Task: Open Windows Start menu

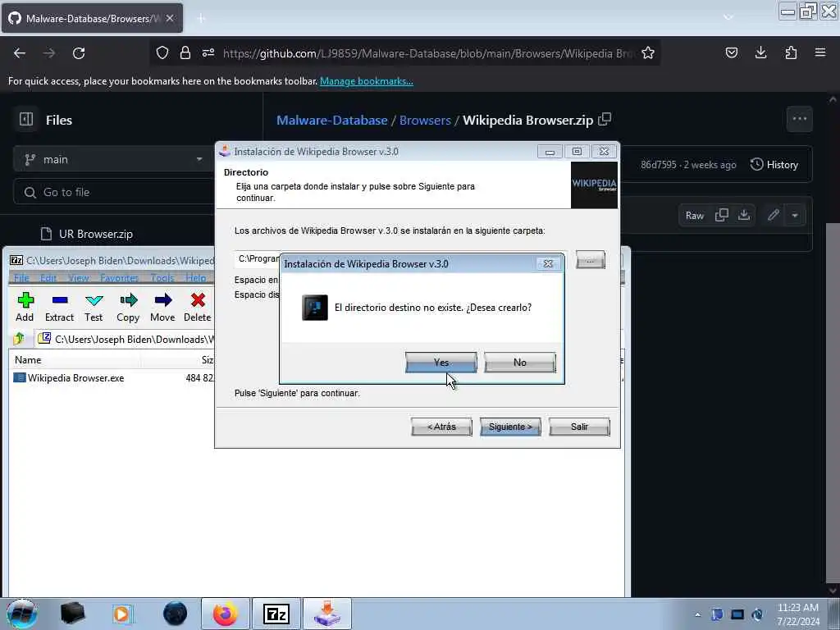Action: coord(21,614)
